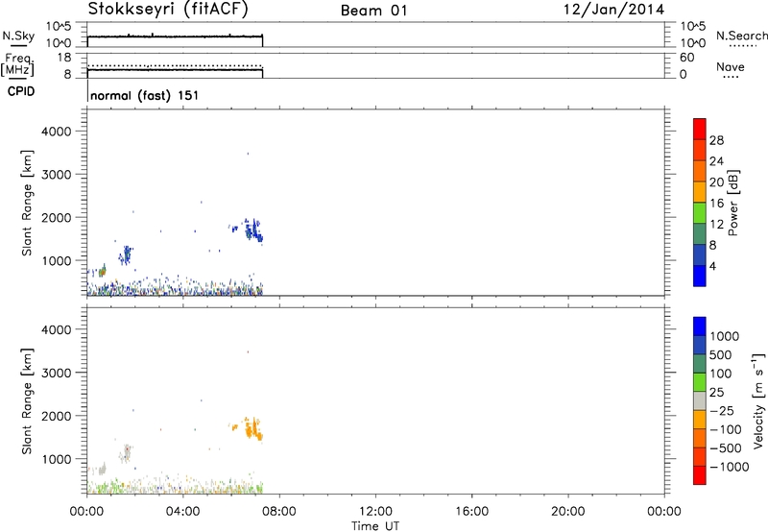Click the Stokkseyri (fitACF) plot title
This screenshot has height=532, width=768.
[168, 10]
